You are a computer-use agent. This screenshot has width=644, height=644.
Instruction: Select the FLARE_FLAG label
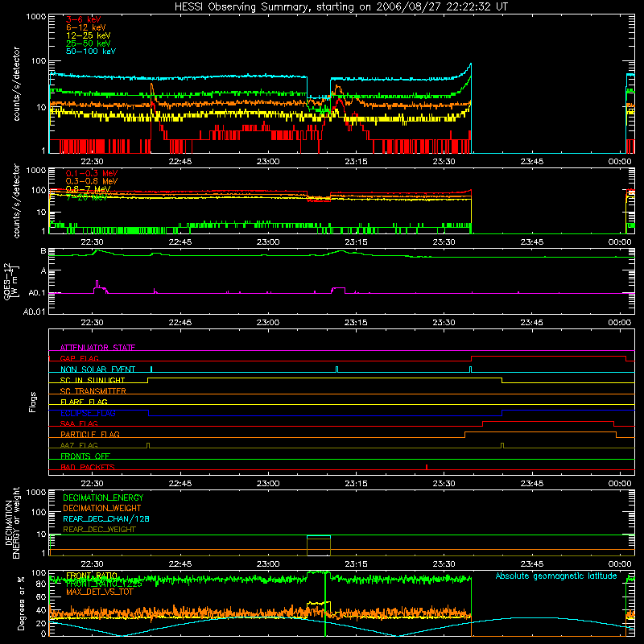tap(84, 402)
